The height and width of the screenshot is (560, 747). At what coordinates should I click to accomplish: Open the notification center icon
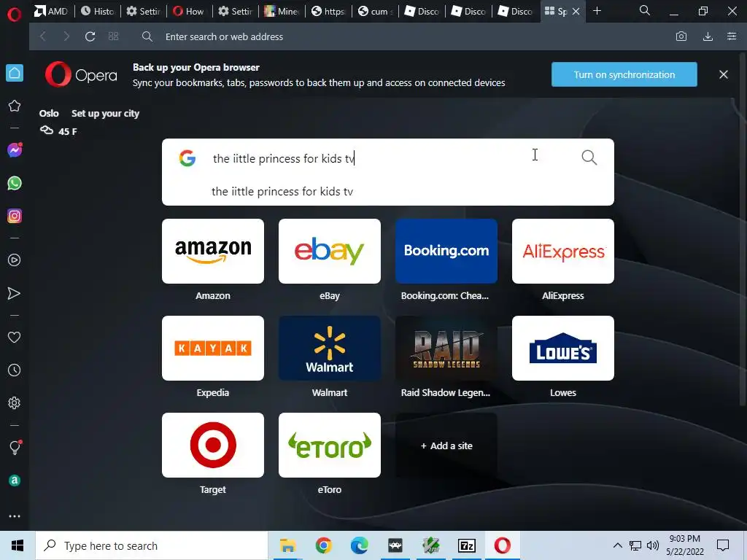pyautogui.click(x=723, y=545)
